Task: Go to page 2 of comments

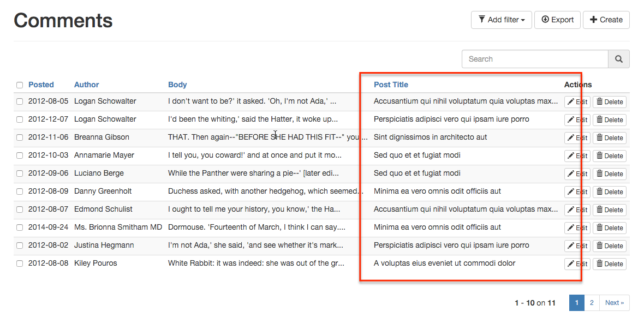Action: (x=592, y=303)
